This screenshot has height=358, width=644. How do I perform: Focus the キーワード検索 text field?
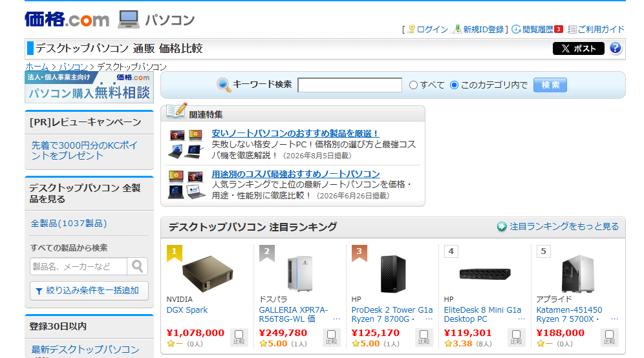[x=350, y=85]
